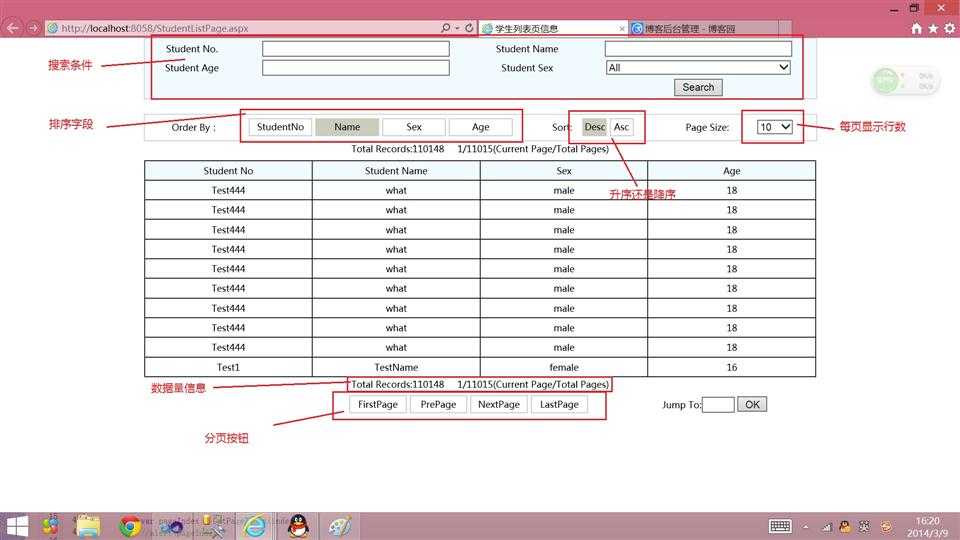960x540 pixels.
Task: Refresh the page with the reload icon
Action: point(469,28)
